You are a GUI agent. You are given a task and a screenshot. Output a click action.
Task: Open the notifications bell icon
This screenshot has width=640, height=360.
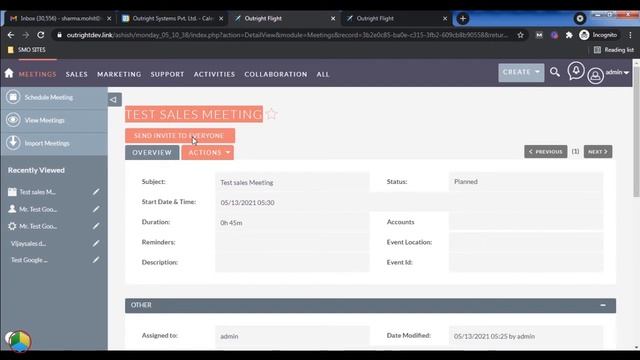(x=576, y=71)
